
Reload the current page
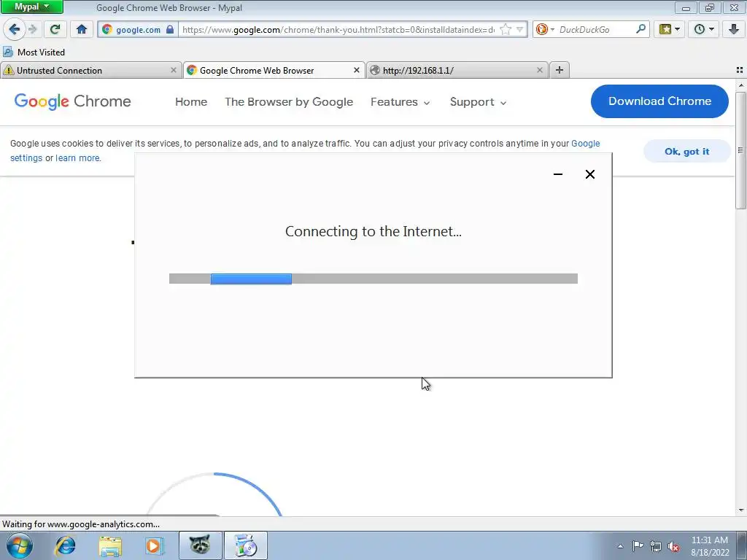(55, 29)
